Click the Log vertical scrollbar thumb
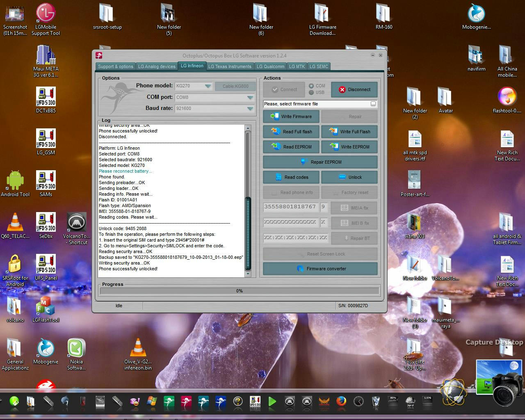This screenshot has height=420, width=525. pos(248,234)
